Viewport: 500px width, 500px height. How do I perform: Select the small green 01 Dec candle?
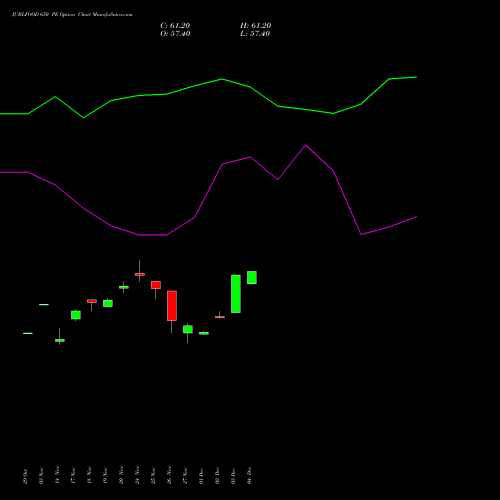204,333
